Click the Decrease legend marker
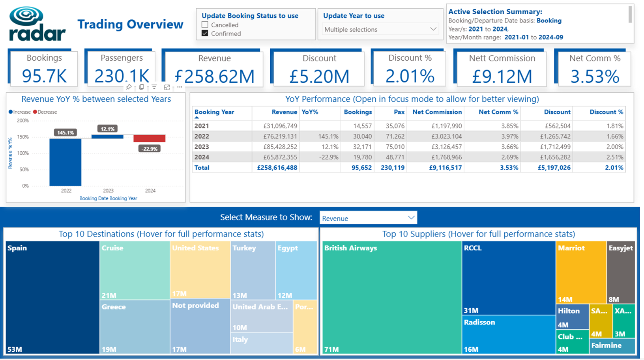The image size is (644, 360). (x=35, y=112)
